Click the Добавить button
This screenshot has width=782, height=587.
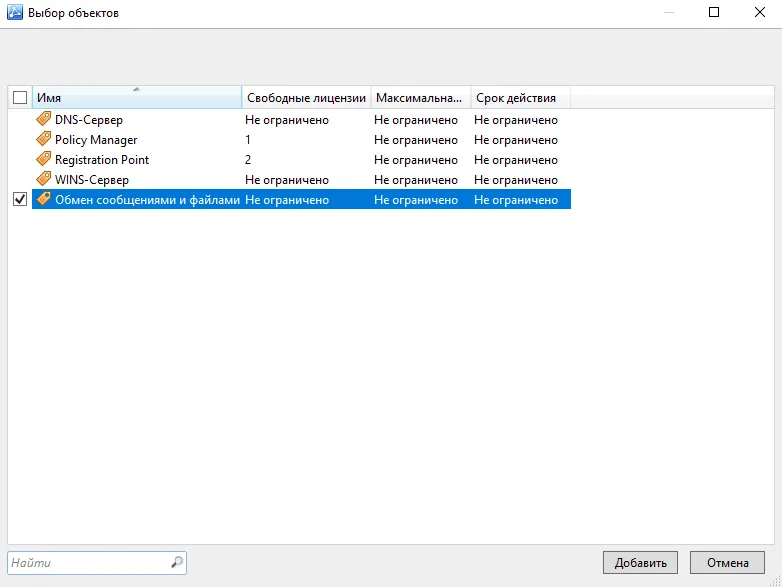640,563
